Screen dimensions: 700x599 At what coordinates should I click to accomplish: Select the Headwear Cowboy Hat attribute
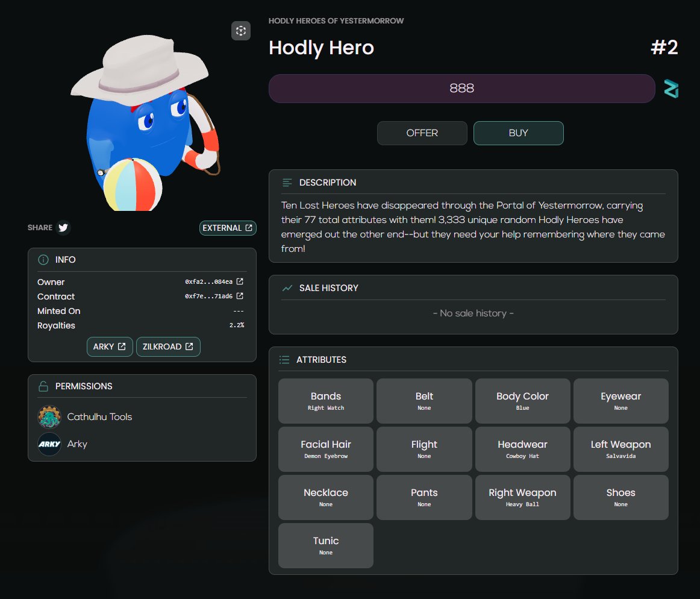[x=522, y=450]
